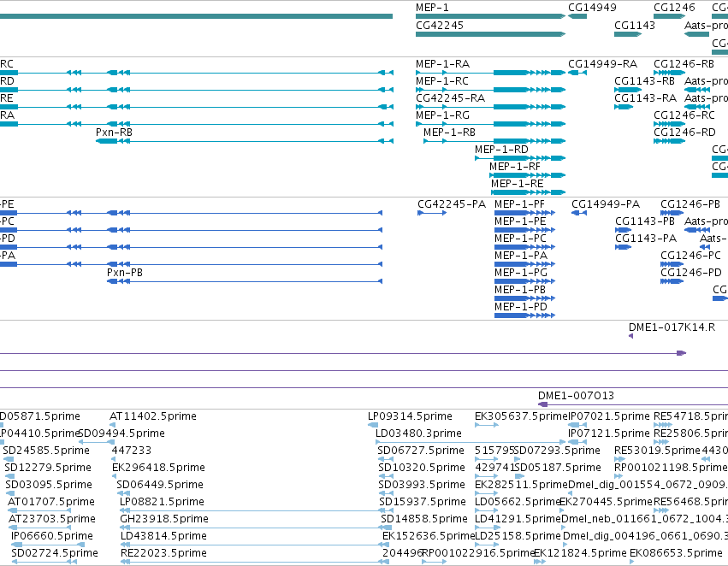Select the IP07021.5prime EST label
The image size is (728, 566).
click(x=609, y=416)
